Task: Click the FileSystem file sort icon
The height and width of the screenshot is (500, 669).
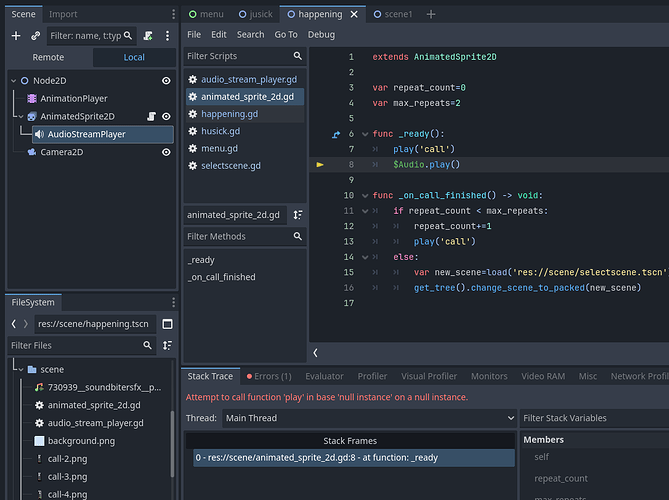Action: tap(167, 345)
